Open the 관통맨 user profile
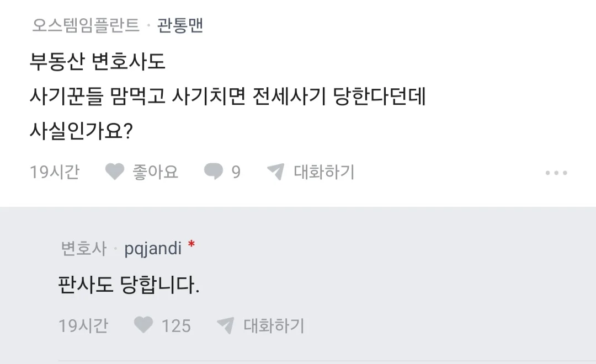Image resolution: width=596 pixels, height=364 pixels. tap(180, 26)
